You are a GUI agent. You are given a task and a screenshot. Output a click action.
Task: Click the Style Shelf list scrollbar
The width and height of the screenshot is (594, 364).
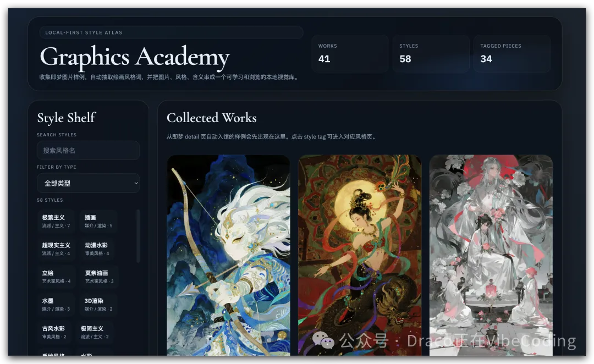[x=137, y=236]
